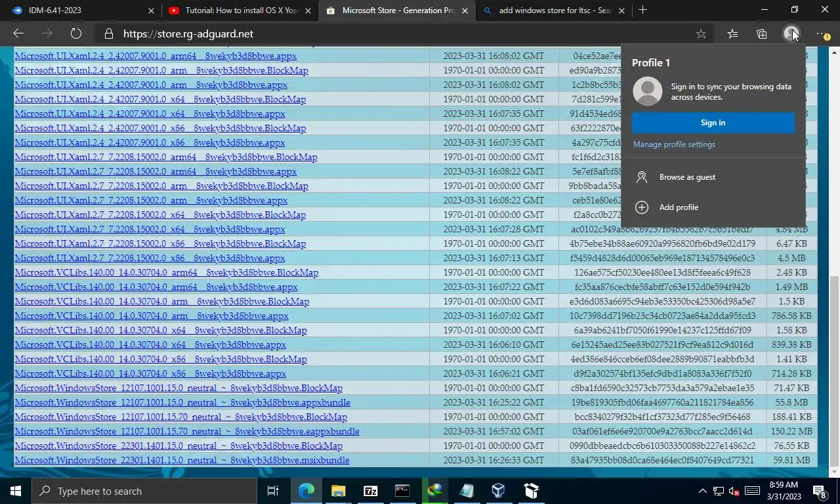Select file size 150.22 MB
Screen dimensions: 840x504
[x=791, y=431]
